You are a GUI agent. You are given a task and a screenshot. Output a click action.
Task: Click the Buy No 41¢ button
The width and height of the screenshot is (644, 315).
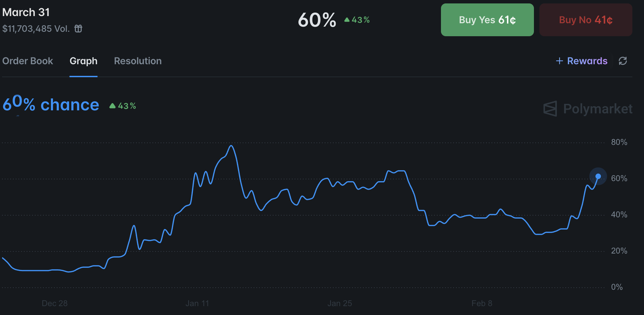pos(586,20)
